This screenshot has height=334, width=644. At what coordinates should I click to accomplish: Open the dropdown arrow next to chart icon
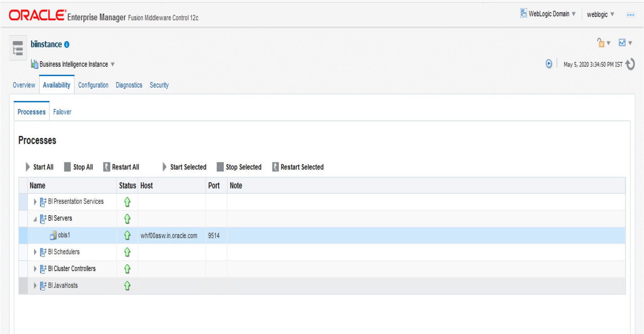(630, 43)
